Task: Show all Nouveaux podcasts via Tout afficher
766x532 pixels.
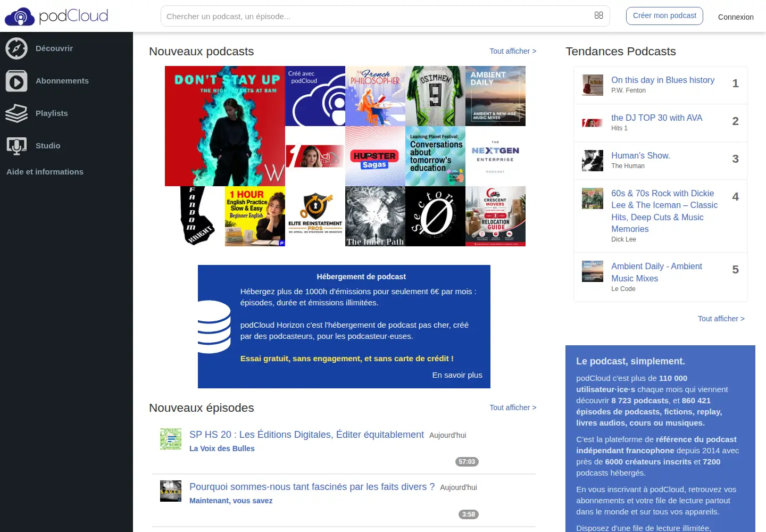Action: [513, 51]
